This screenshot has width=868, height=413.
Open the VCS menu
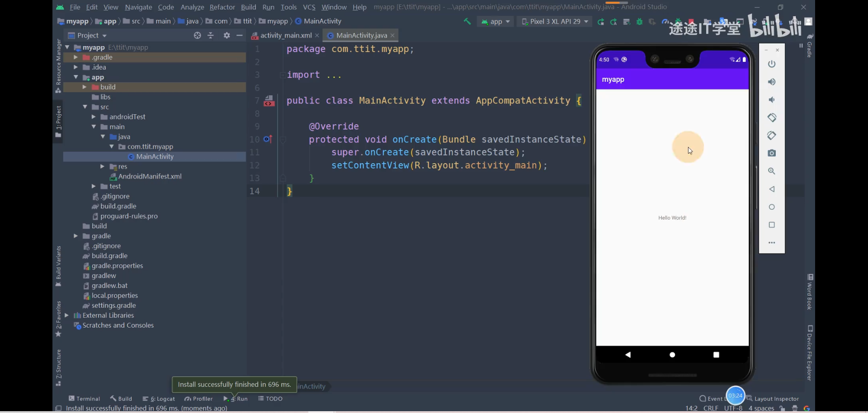point(309,7)
